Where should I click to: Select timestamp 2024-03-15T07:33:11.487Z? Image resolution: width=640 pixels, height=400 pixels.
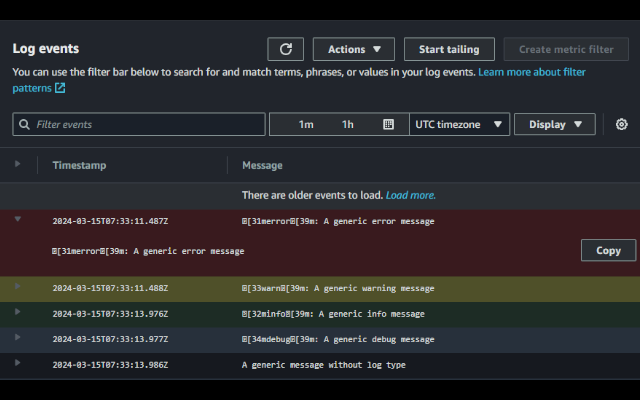(x=110, y=221)
